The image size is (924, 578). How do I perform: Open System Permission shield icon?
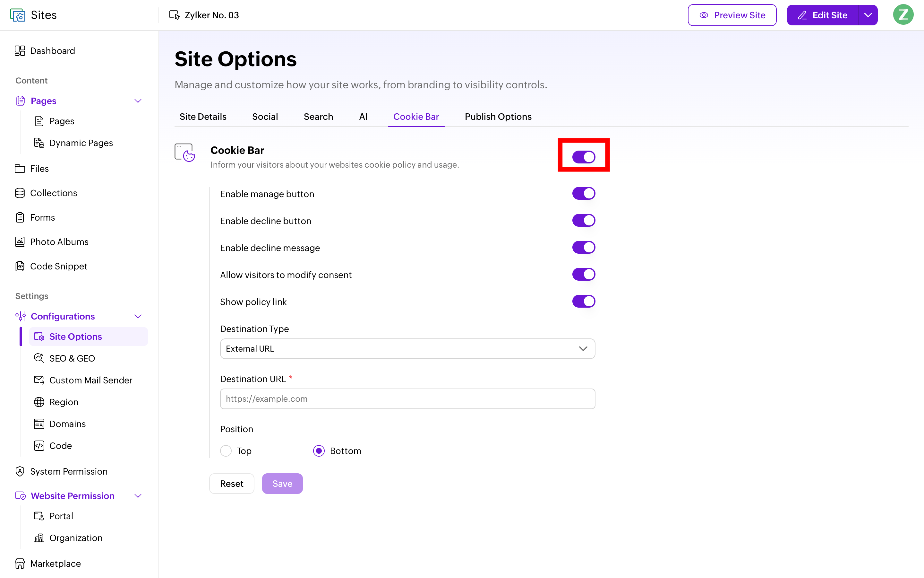(x=20, y=471)
